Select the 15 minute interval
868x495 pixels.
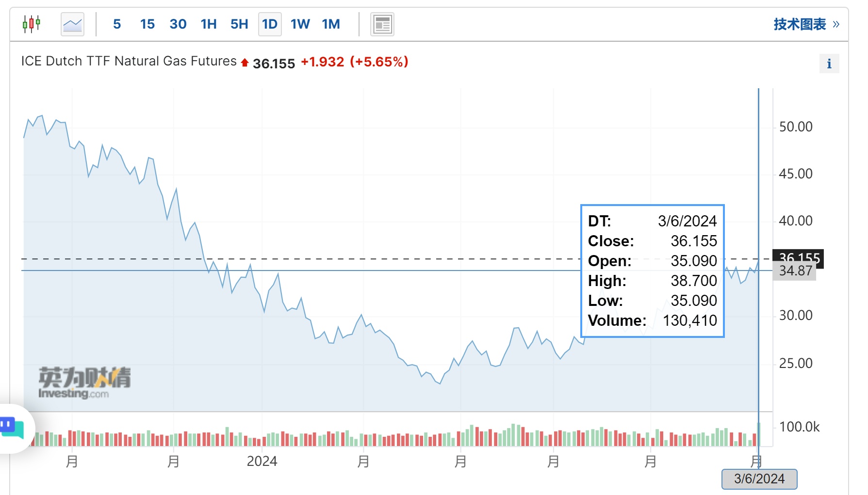click(147, 24)
